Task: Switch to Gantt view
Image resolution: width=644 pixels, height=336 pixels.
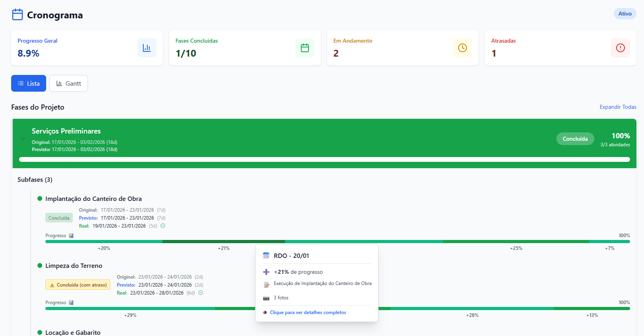Action: 68,83
